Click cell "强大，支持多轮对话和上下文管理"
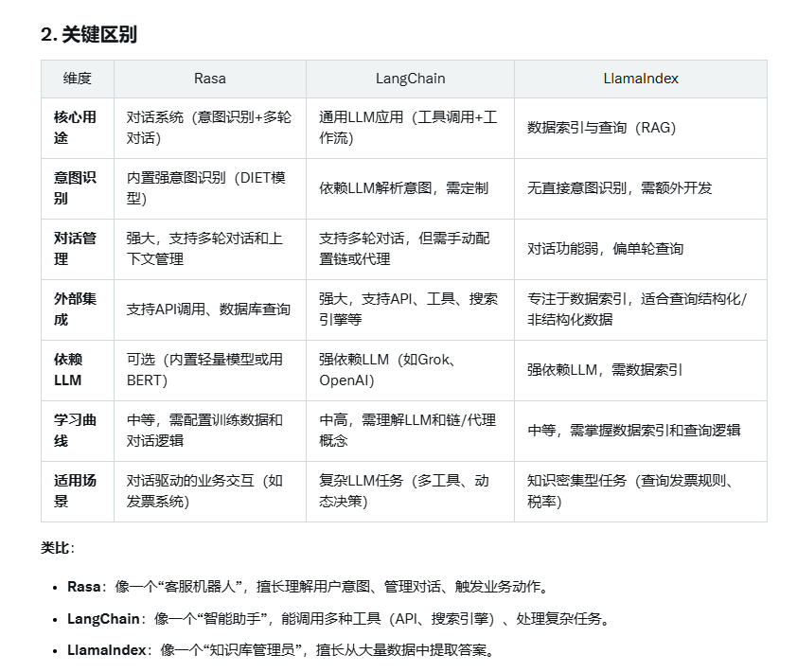This screenshot has height=672, width=797. tap(210, 249)
